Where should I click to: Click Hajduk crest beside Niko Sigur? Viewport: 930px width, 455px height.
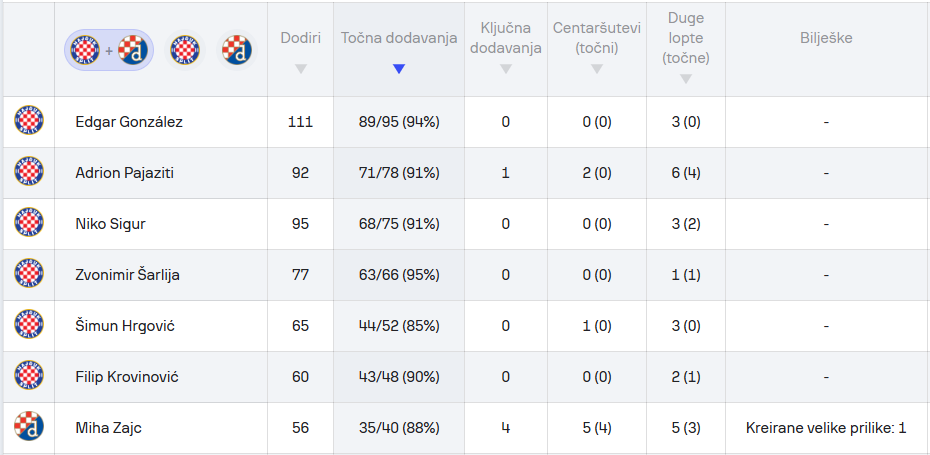29,223
